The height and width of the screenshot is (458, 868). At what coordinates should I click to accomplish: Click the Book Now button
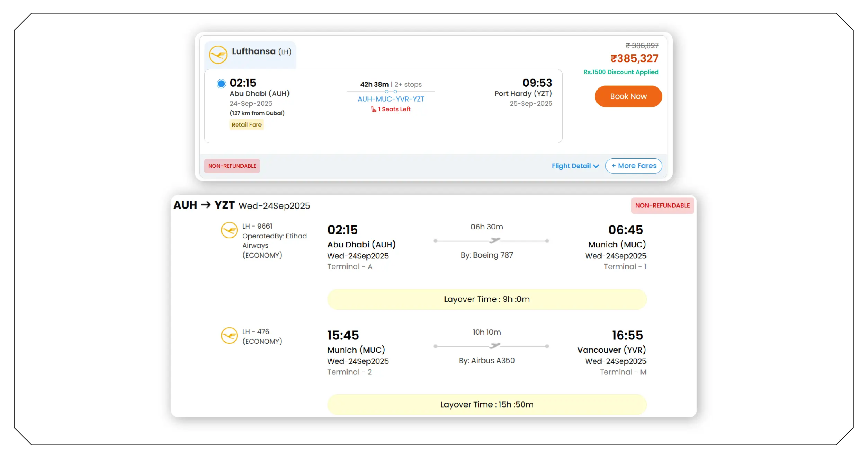point(628,96)
